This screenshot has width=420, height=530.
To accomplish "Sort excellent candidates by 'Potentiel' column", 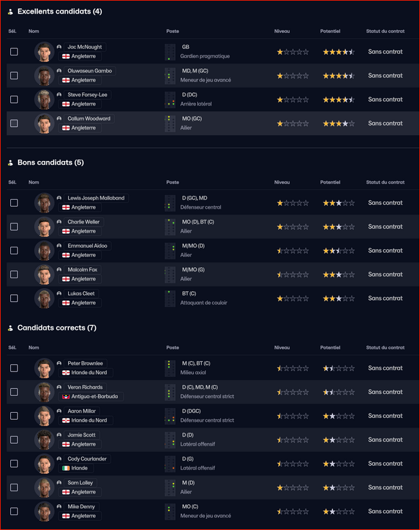I will coord(330,31).
